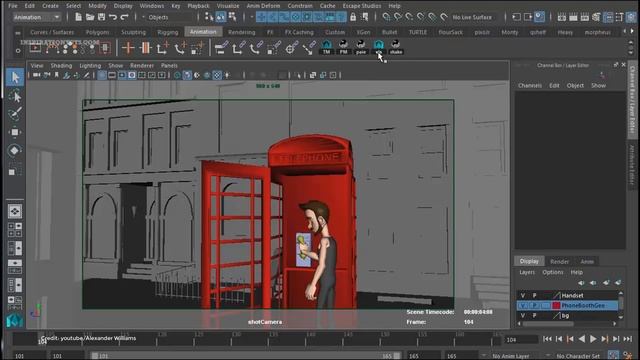The height and width of the screenshot is (360, 640).
Task: Click the TM shelf button
Action: (x=327, y=47)
